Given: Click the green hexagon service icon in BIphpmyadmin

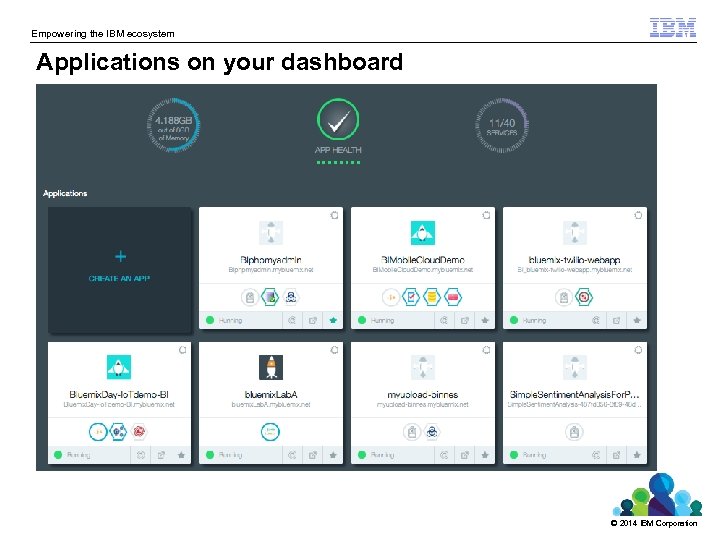Looking at the screenshot, I should tap(270, 297).
